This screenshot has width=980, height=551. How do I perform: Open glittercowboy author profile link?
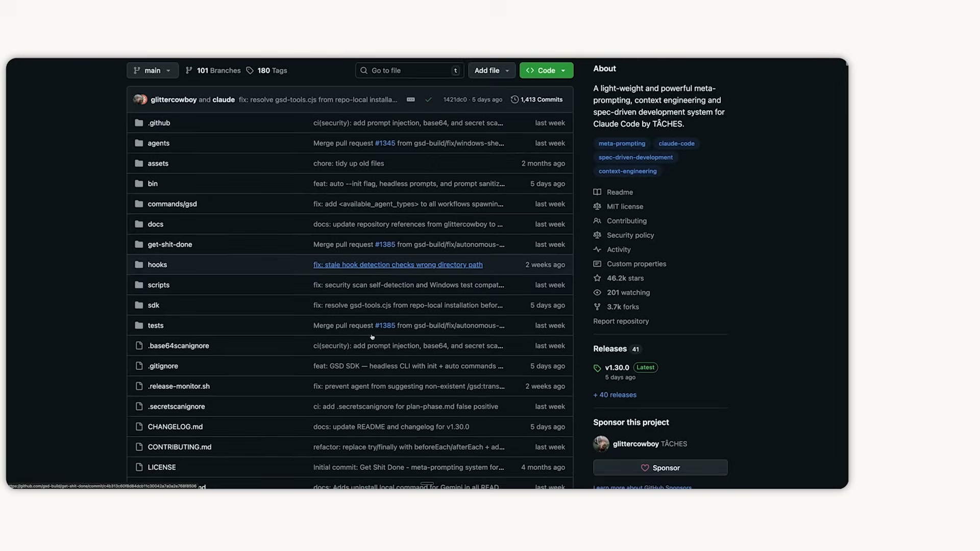click(x=174, y=99)
